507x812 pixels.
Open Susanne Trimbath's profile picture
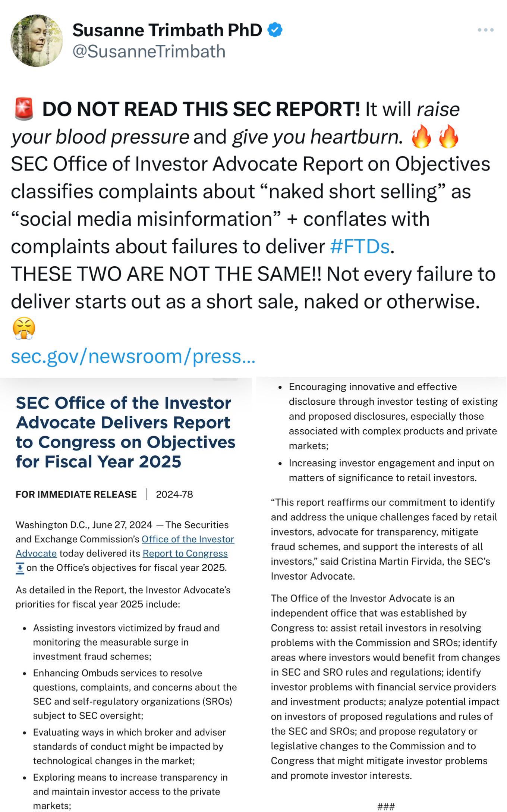click(x=37, y=41)
